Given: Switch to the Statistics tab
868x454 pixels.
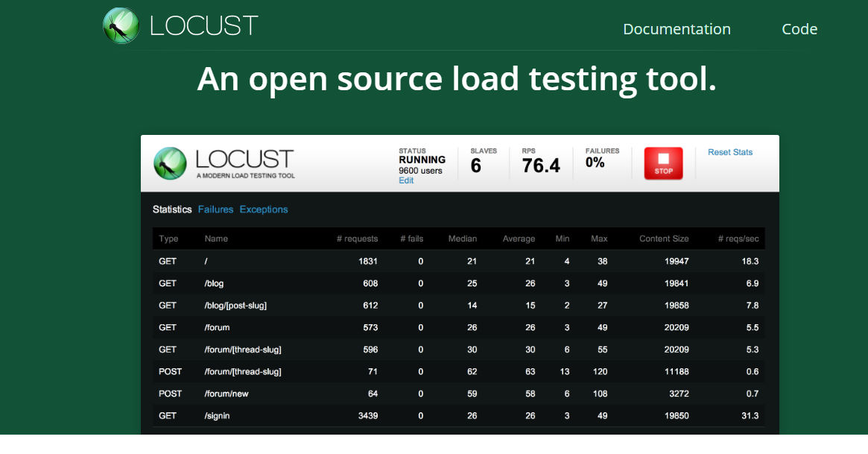Looking at the screenshot, I should [172, 209].
